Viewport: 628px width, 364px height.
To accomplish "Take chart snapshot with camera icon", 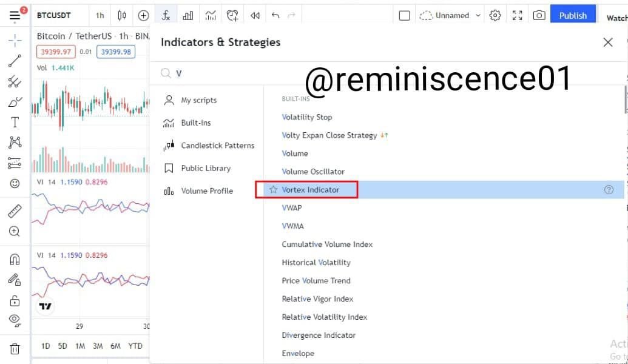I will (539, 16).
